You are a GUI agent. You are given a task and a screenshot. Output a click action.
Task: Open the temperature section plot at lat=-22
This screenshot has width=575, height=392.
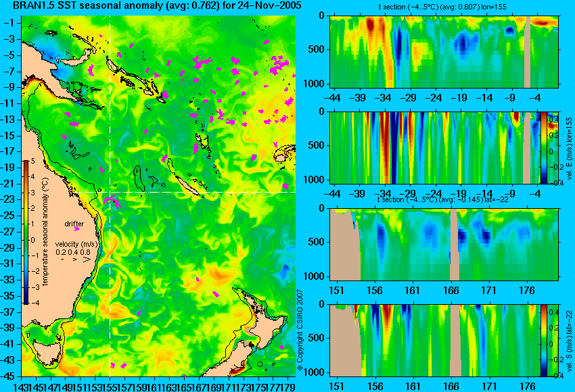[x=444, y=245]
